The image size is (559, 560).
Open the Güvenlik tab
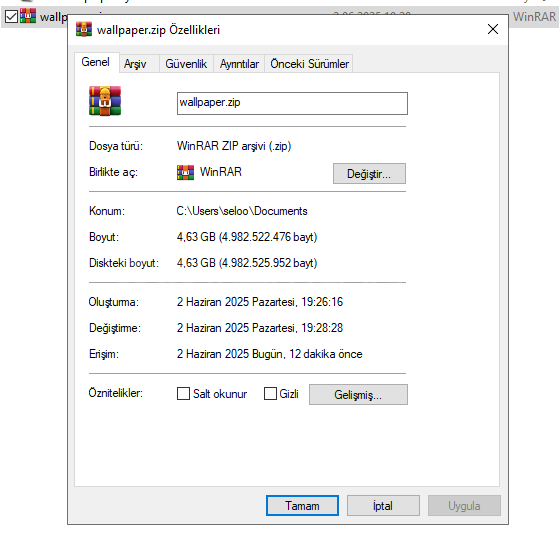point(186,64)
